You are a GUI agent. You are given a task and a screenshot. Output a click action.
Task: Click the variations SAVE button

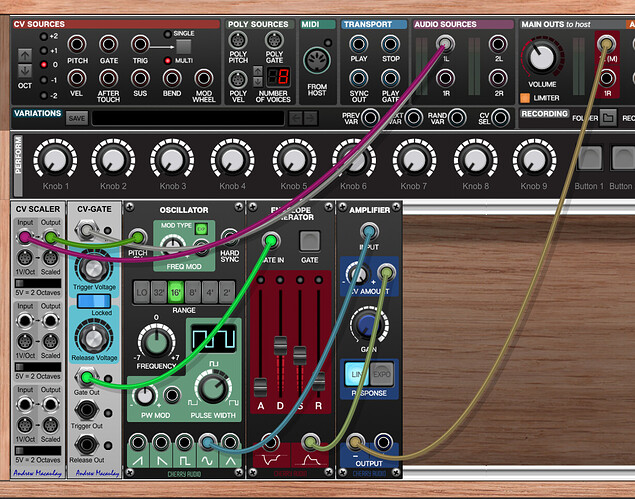(77, 118)
